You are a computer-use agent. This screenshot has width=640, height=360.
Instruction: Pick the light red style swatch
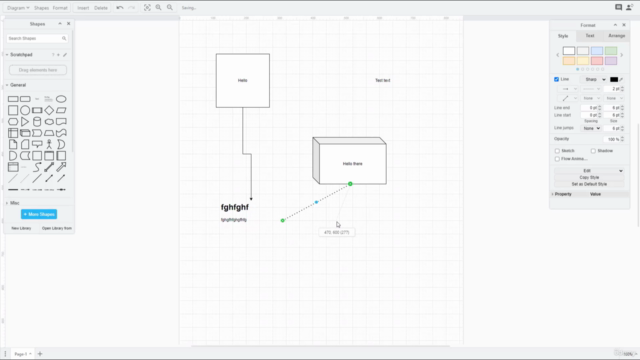(x=597, y=61)
